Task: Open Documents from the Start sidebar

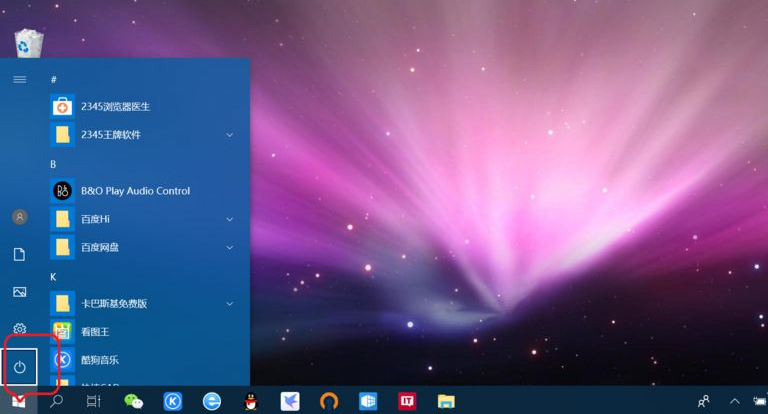Action: (19, 255)
